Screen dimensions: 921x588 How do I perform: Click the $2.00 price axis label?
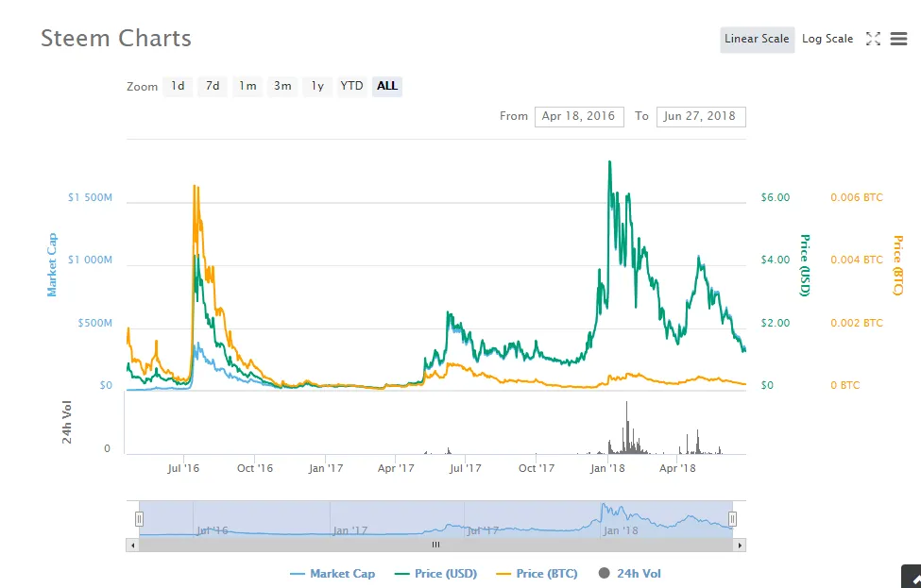(x=776, y=324)
